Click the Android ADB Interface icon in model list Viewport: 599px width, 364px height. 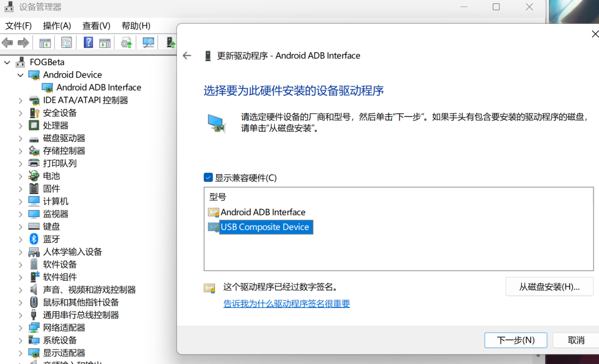tap(214, 212)
